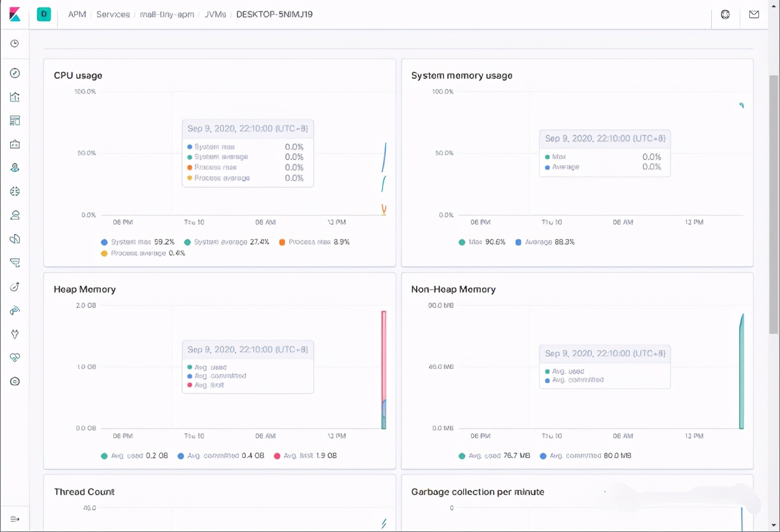Screen dimensions: 780x532
Task: Open the Dashboard sidebar icon
Action: click(15, 121)
